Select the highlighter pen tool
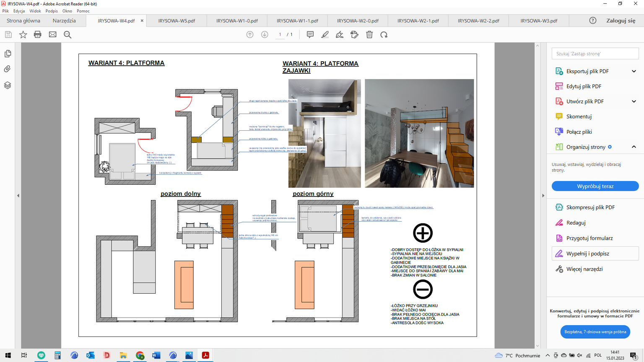 [325, 35]
